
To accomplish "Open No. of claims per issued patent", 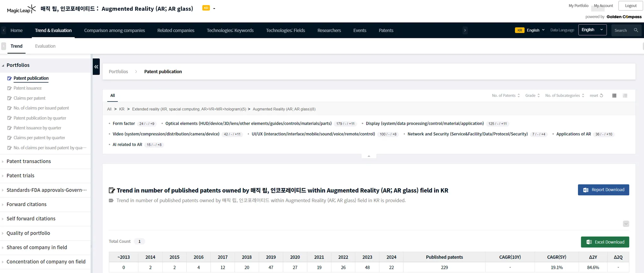I will [x=41, y=108].
